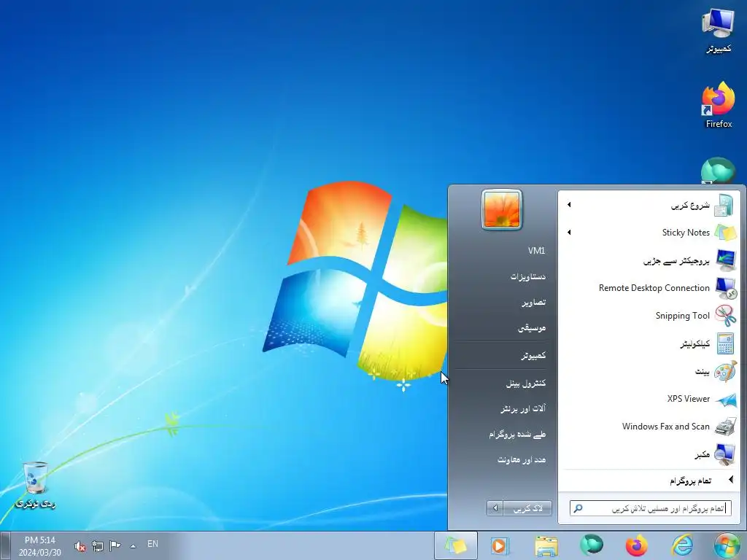Click the network status tray icon
Screen dimensions: 747x560
98,545
